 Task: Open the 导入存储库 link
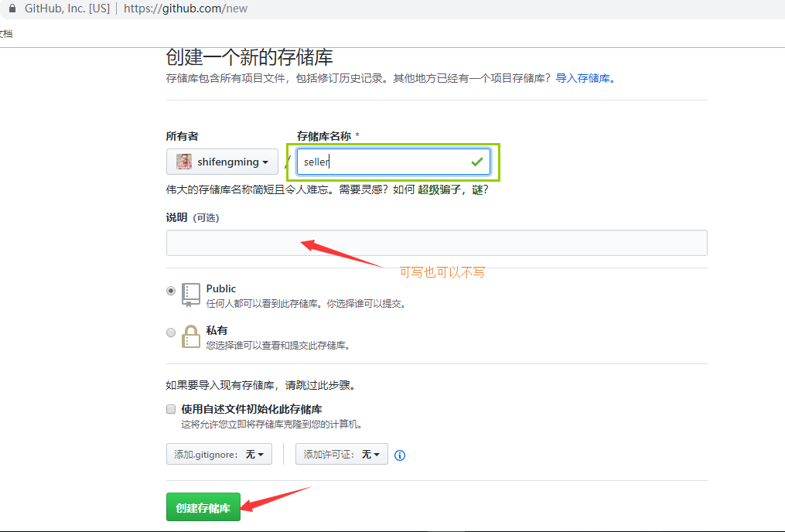(x=585, y=79)
